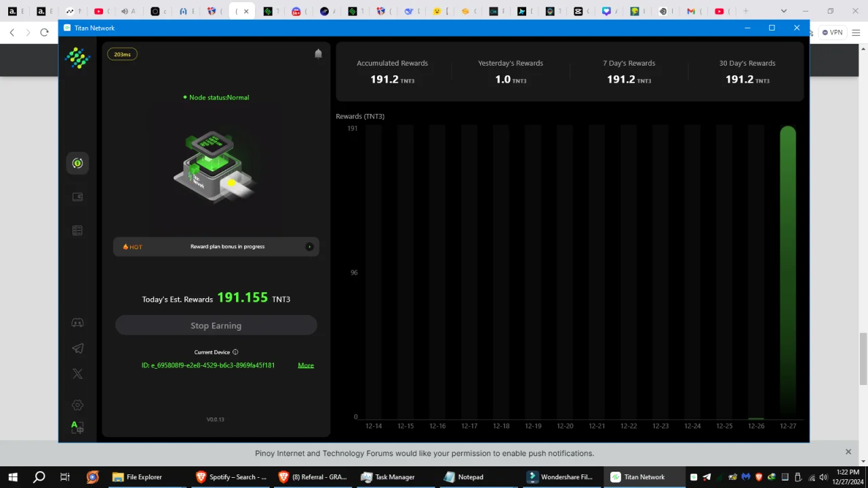Click the 7 Day's Rewards value
The image size is (868, 488).
pos(629,79)
